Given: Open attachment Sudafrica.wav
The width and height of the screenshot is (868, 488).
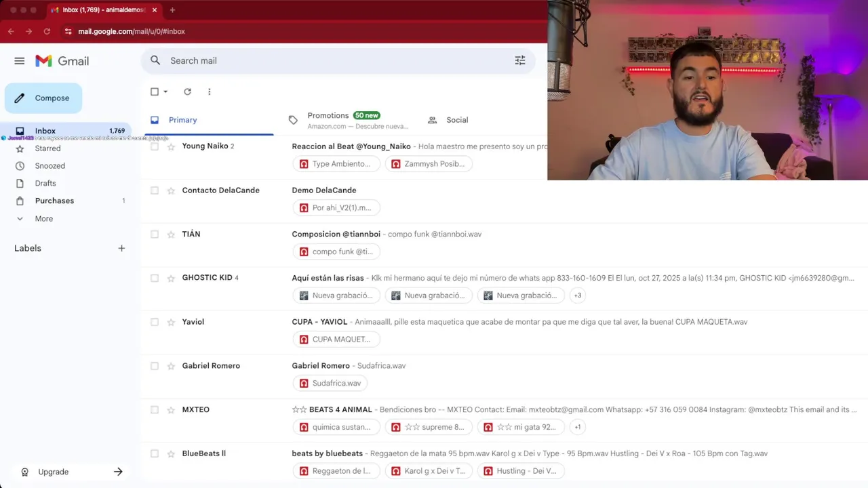Looking at the screenshot, I should click(x=330, y=384).
